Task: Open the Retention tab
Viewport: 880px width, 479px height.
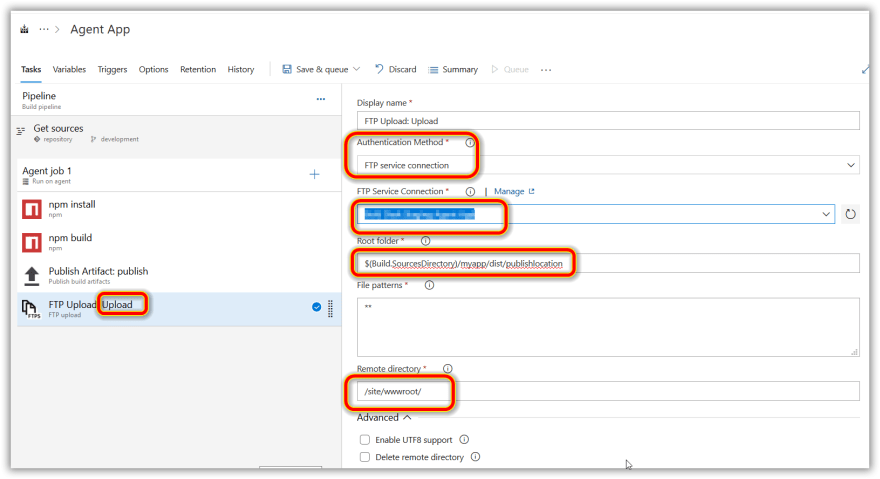Action: [x=198, y=69]
